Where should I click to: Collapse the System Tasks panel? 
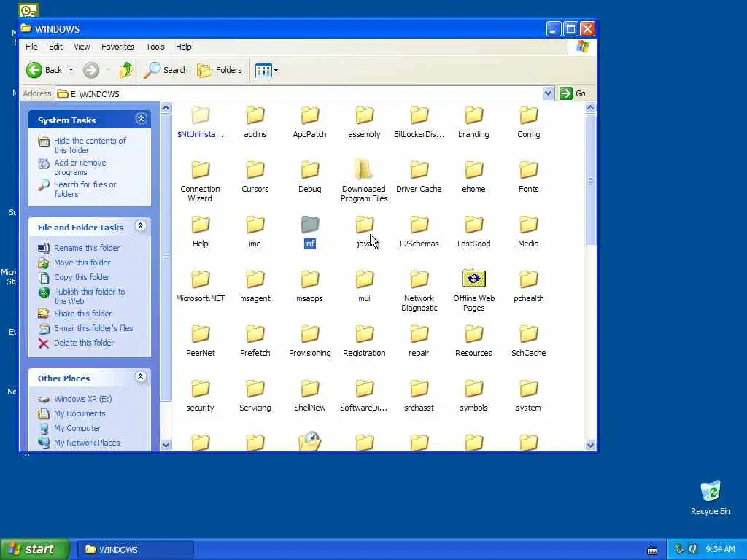(141, 119)
